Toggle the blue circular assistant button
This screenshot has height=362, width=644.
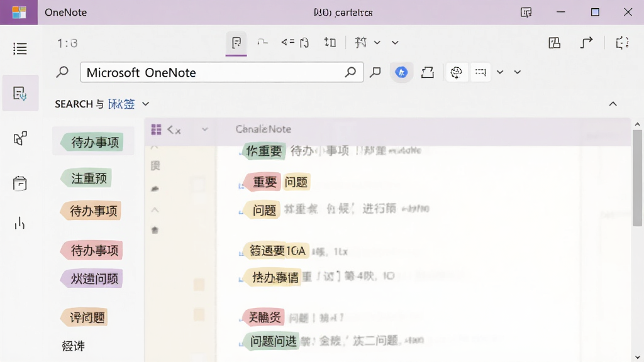click(401, 72)
